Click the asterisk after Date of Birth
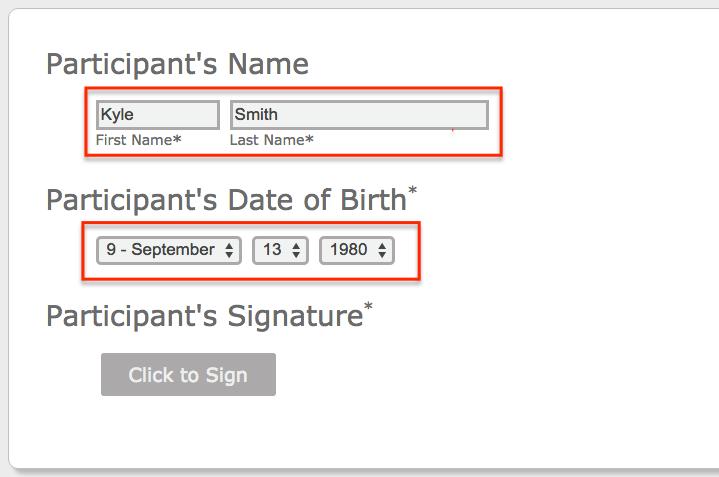 [x=412, y=190]
